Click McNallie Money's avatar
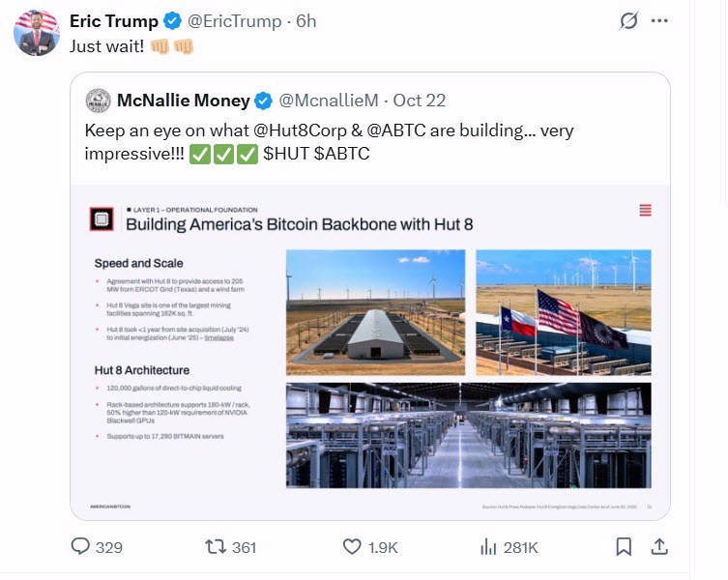Viewport: 728px width, 580px height. pos(97,101)
